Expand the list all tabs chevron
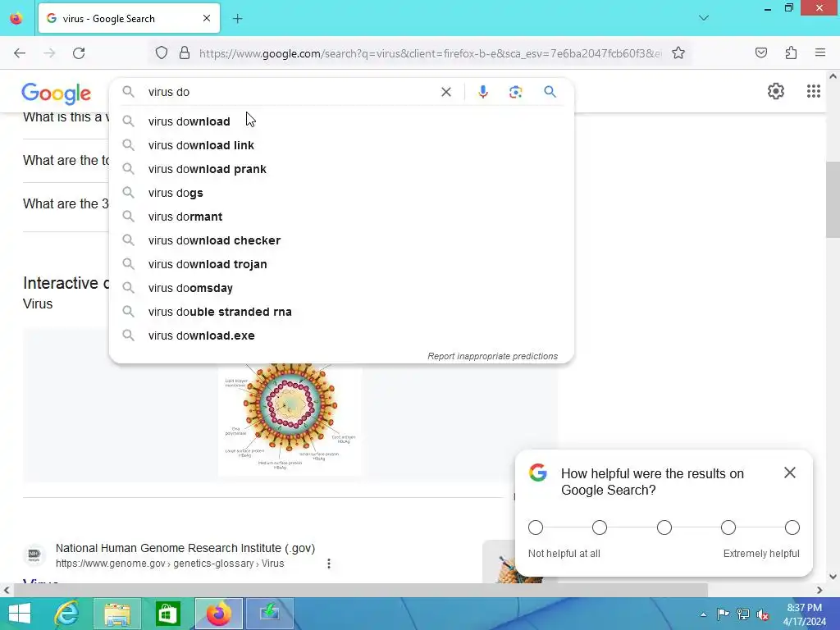Screen dimensions: 840x630 (704, 18)
